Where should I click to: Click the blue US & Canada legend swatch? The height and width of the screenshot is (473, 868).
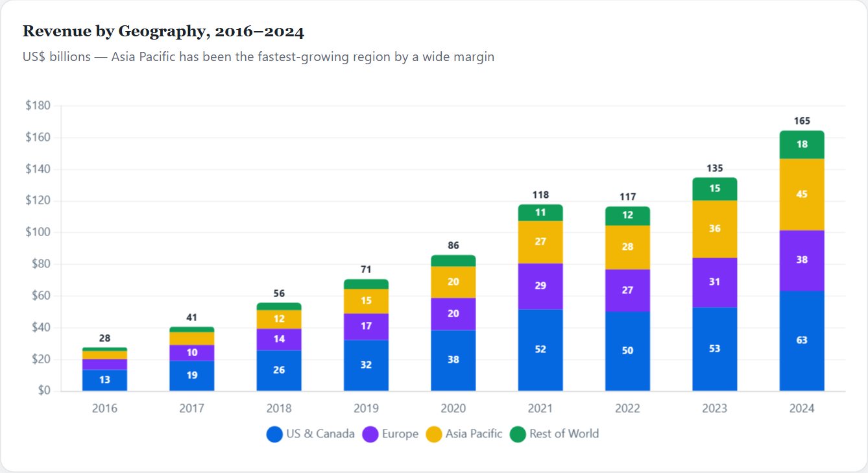(x=274, y=434)
